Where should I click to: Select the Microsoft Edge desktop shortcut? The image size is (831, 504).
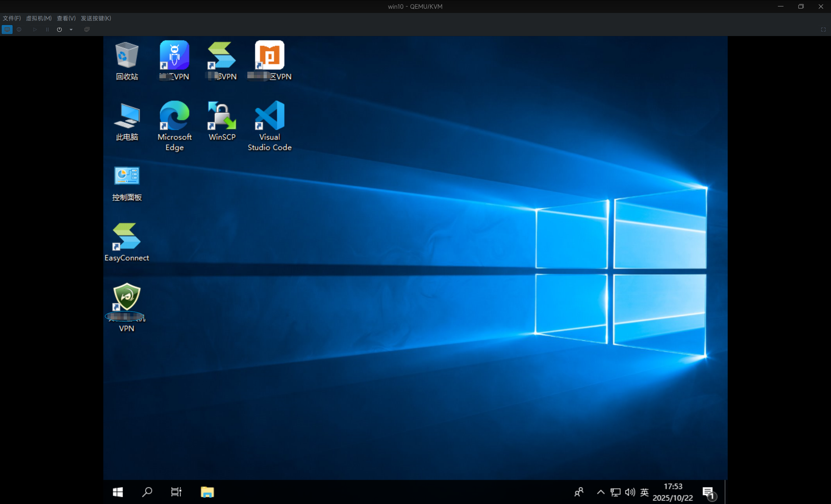174,126
